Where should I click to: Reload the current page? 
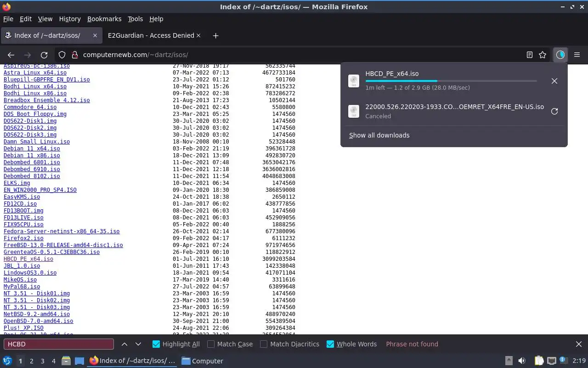(x=44, y=55)
